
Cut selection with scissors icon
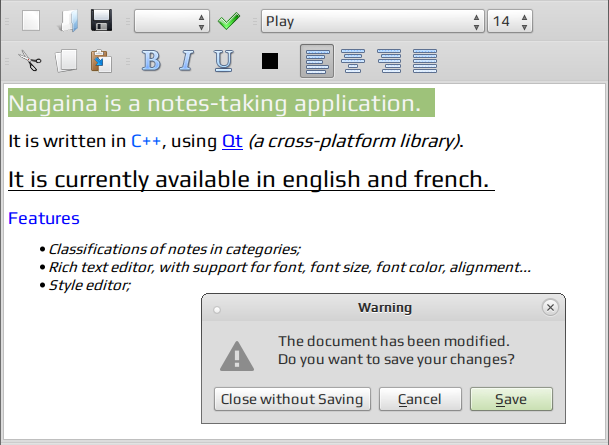[x=30, y=61]
